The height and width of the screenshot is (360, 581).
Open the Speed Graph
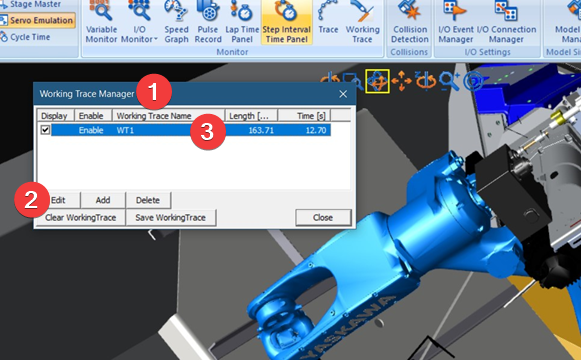coord(176,22)
